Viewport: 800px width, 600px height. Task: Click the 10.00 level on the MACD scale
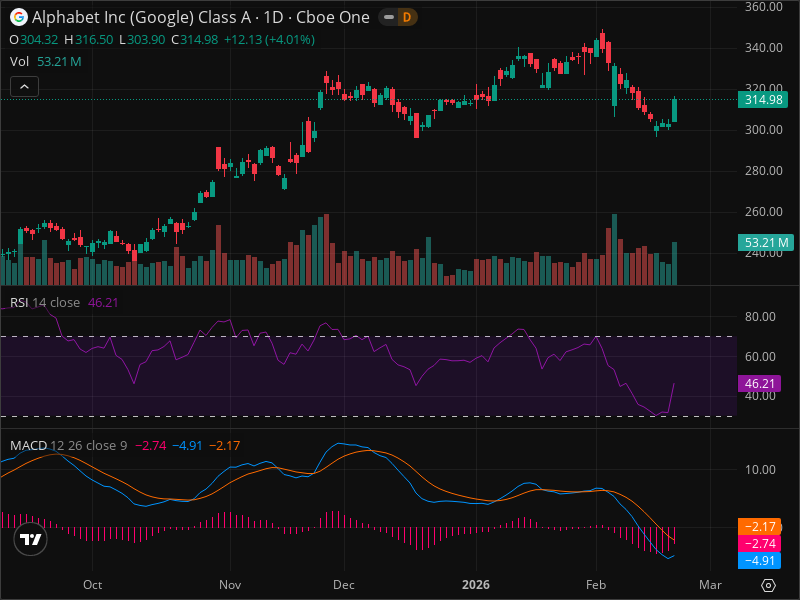coord(760,469)
